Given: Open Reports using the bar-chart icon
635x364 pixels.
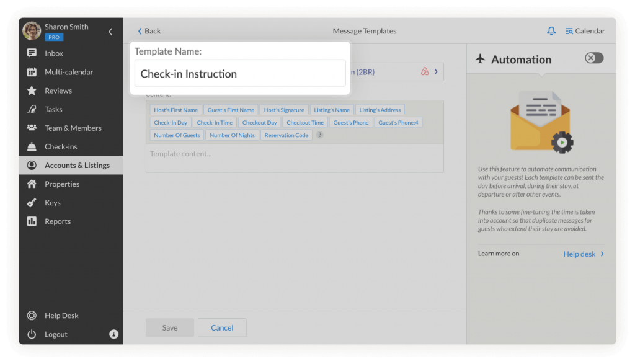Looking at the screenshot, I should coord(31,221).
